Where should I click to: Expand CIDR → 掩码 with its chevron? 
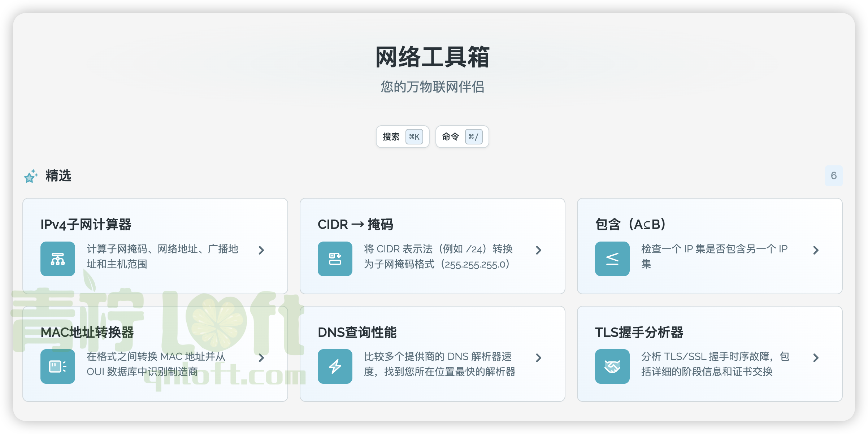tap(539, 250)
